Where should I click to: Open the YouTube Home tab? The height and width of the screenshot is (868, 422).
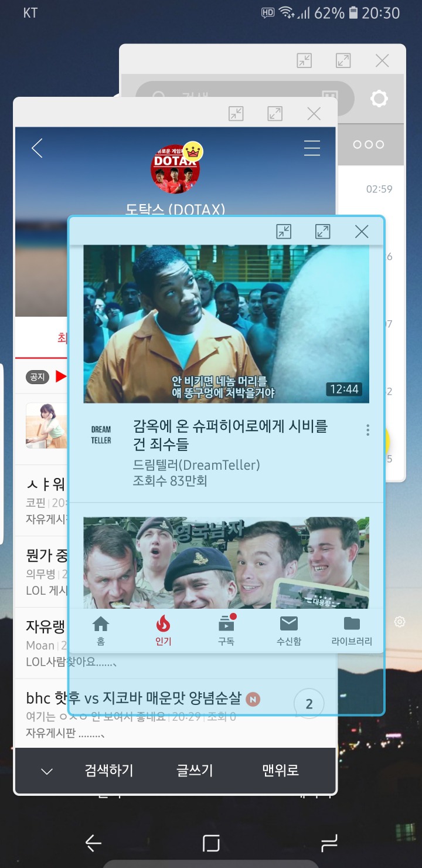point(101,630)
